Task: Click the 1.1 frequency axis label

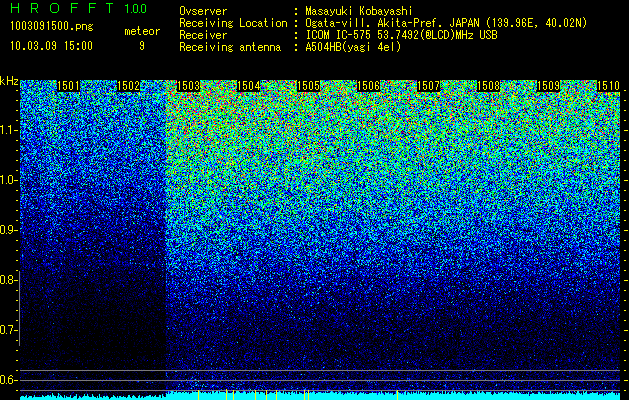Action: [x=8, y=130]
